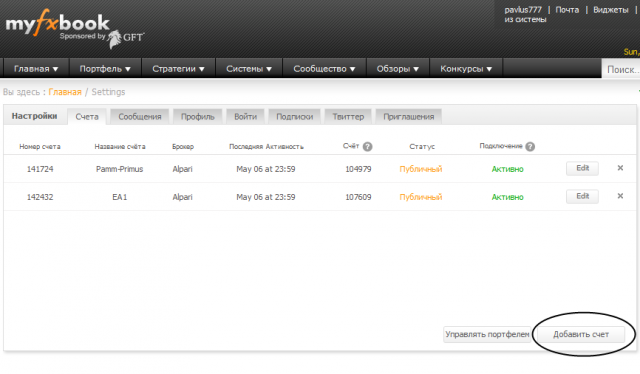Click the Главная breadcrumb link

(x=65, y=92)
